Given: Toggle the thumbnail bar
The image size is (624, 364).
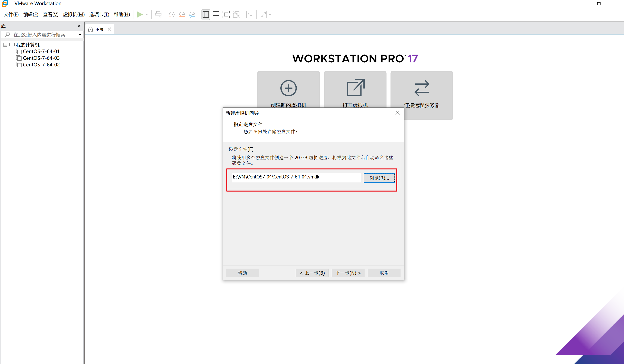Looking at the screenshot, I should [x=216, y=14].
